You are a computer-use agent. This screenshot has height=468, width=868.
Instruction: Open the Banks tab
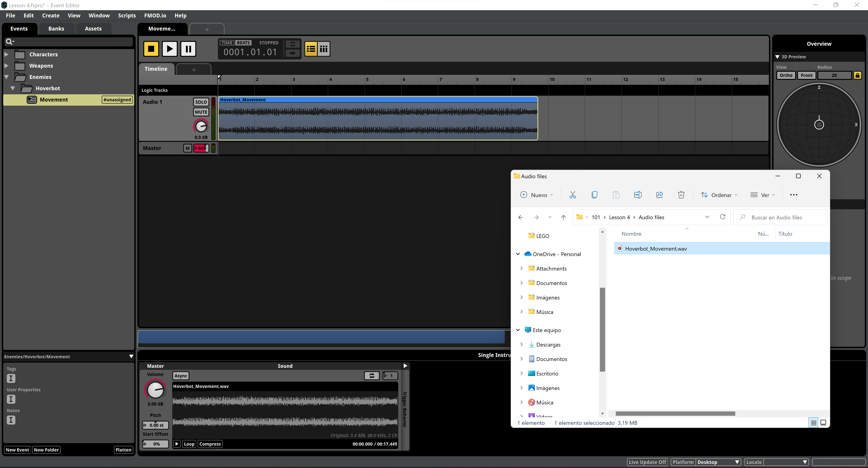coord(56,29)
